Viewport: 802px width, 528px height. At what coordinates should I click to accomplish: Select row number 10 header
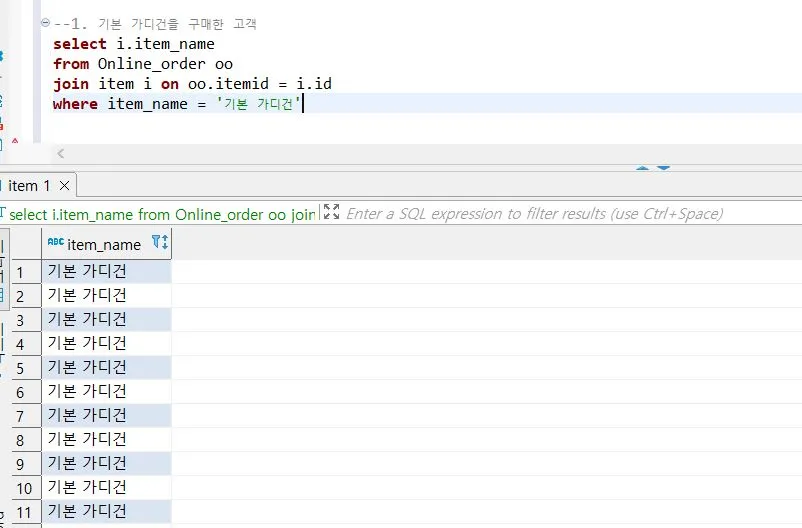[x=26, y=488]
